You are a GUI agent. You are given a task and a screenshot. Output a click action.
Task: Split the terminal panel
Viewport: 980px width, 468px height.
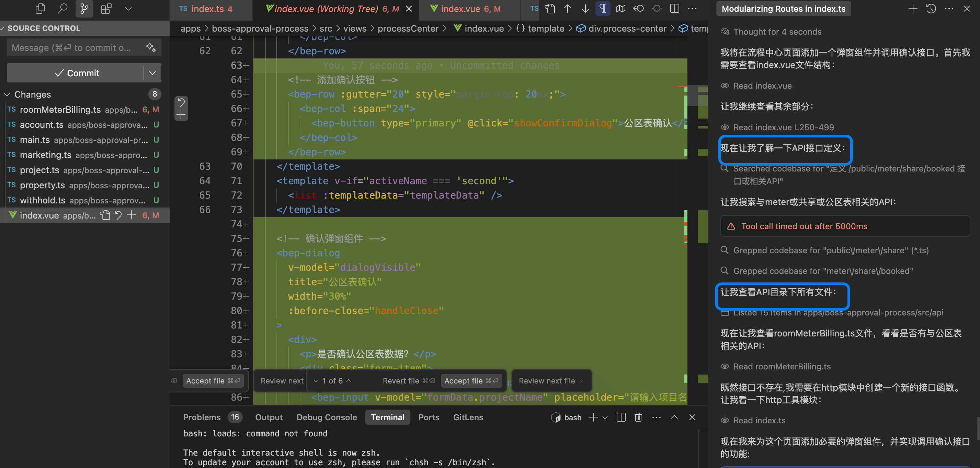[621, 417]
